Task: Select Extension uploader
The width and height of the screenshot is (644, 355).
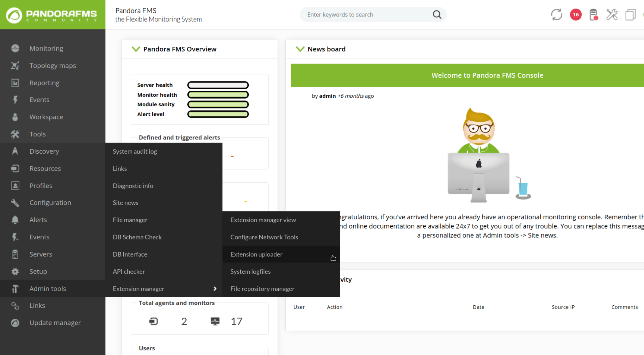Action: (x=256, y=254)
